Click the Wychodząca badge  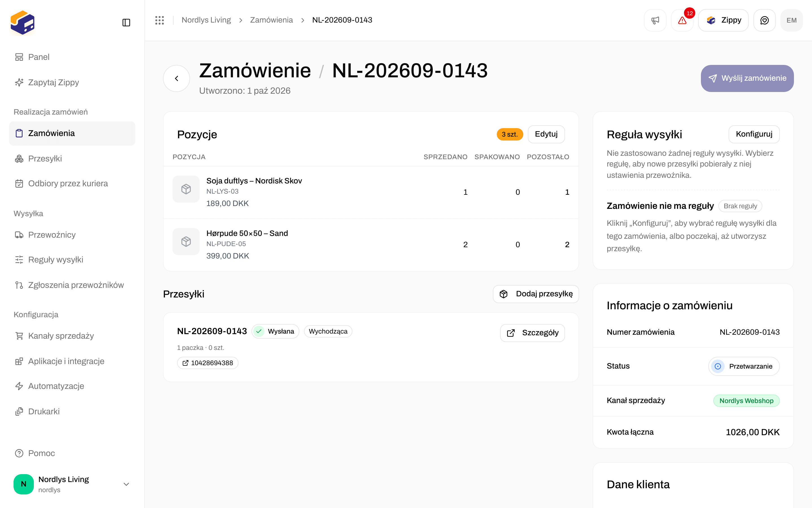click(x=328, y=331)
